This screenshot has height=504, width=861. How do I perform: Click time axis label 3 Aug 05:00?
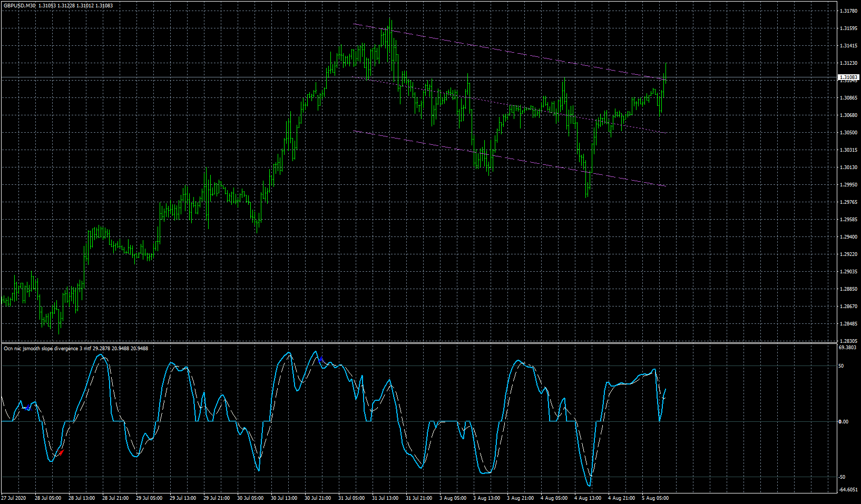coord(453,498)
